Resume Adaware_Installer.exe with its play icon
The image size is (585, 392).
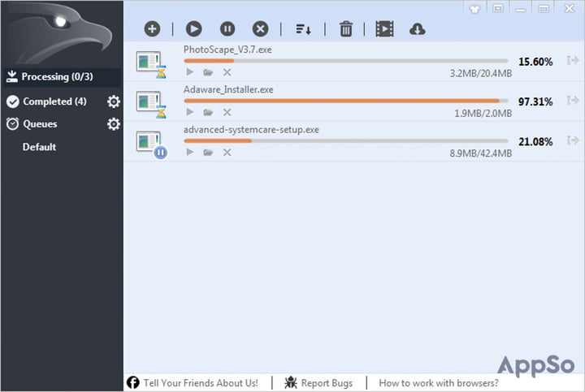[x=190, y=112]
